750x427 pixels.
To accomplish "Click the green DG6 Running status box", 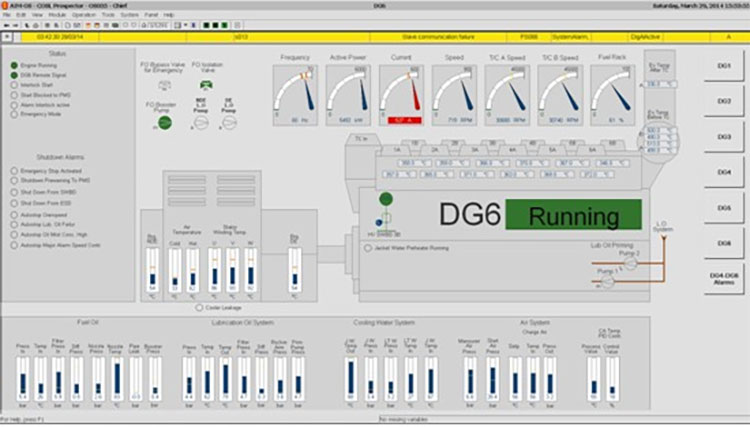I will point(573,214).
